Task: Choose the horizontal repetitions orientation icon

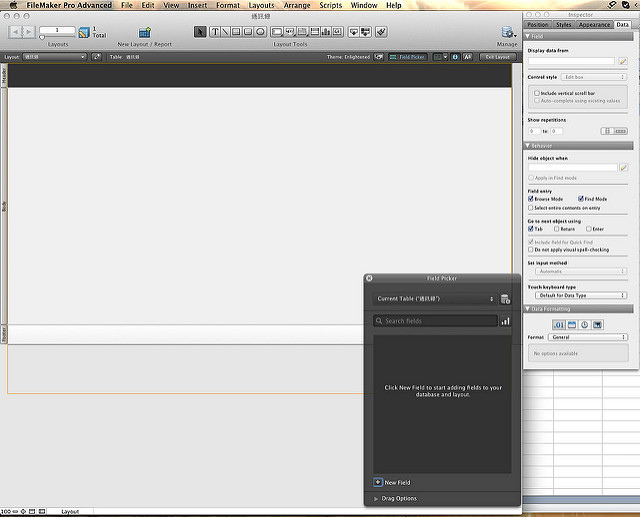Action: click(x=621, y=131)
